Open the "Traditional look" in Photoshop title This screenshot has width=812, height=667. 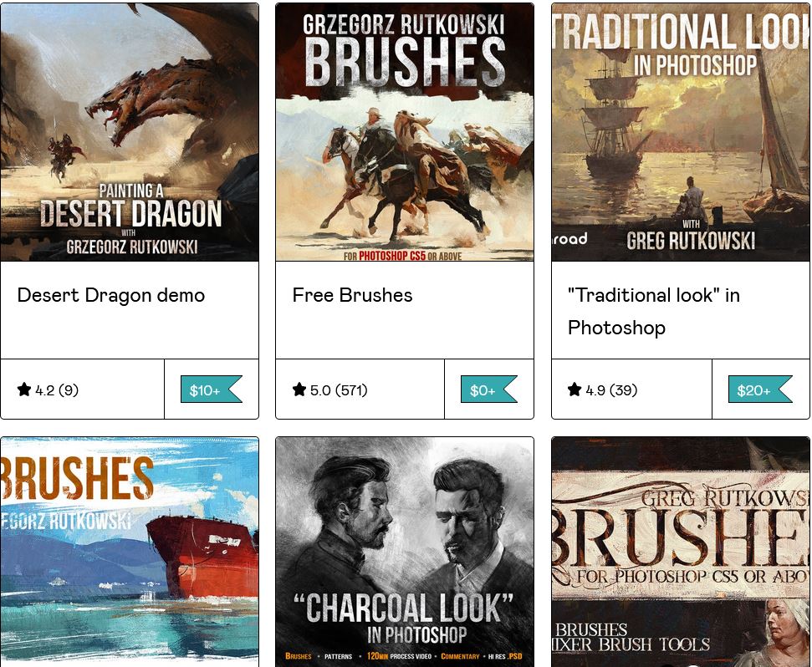[654, 312]
